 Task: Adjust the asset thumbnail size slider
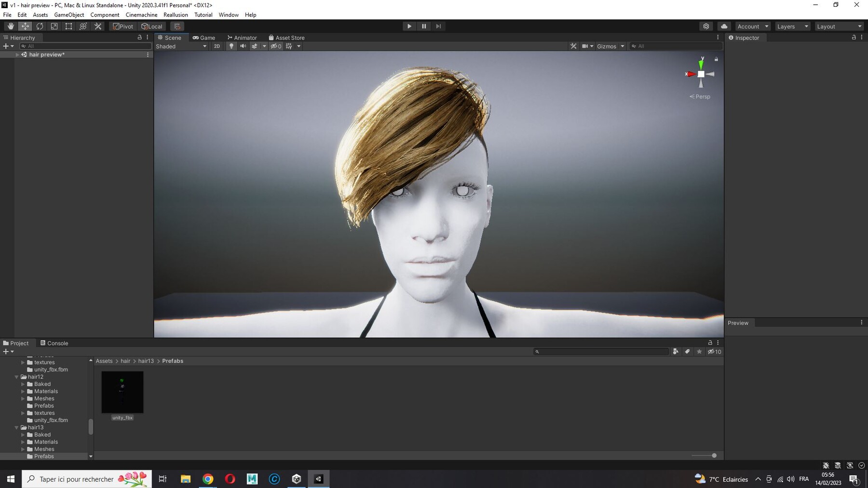[714, 455]
